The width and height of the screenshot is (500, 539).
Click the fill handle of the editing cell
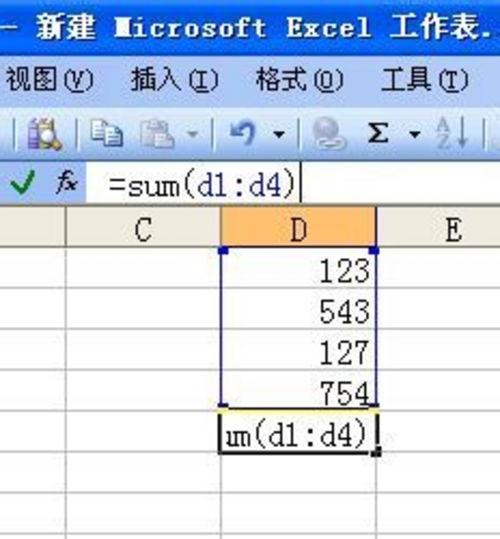(x=376, y=452)
